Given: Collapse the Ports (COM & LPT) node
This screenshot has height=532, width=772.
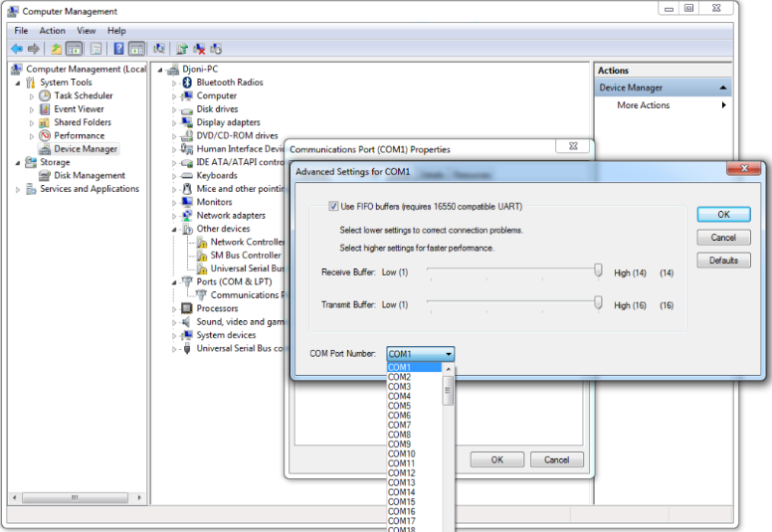Looking at the screenshot, I should [174, 282].
